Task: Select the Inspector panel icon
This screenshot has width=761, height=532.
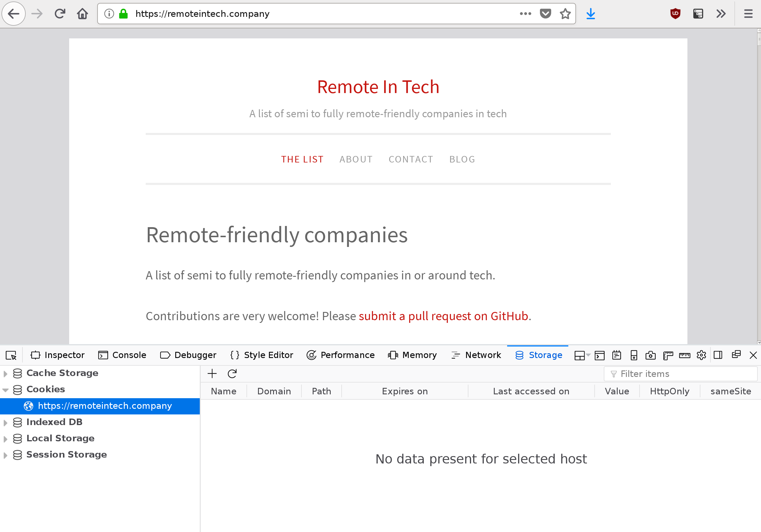Action: [58, 355]
